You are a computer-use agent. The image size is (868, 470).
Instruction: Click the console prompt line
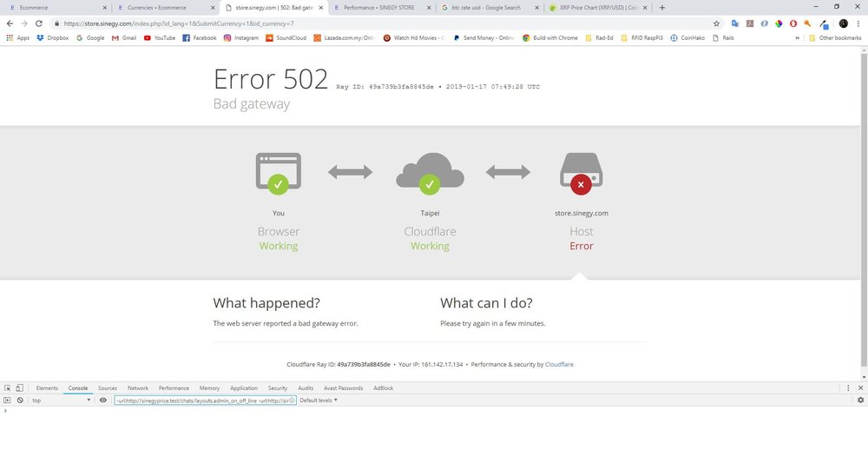tap(434, 411)
